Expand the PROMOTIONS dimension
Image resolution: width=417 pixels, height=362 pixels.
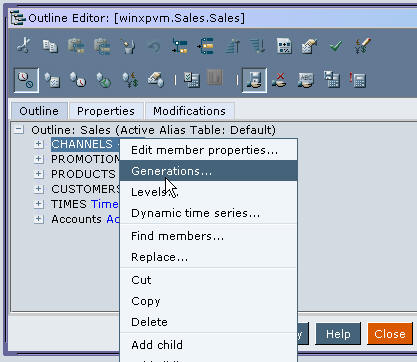click(x=39, y=159)
